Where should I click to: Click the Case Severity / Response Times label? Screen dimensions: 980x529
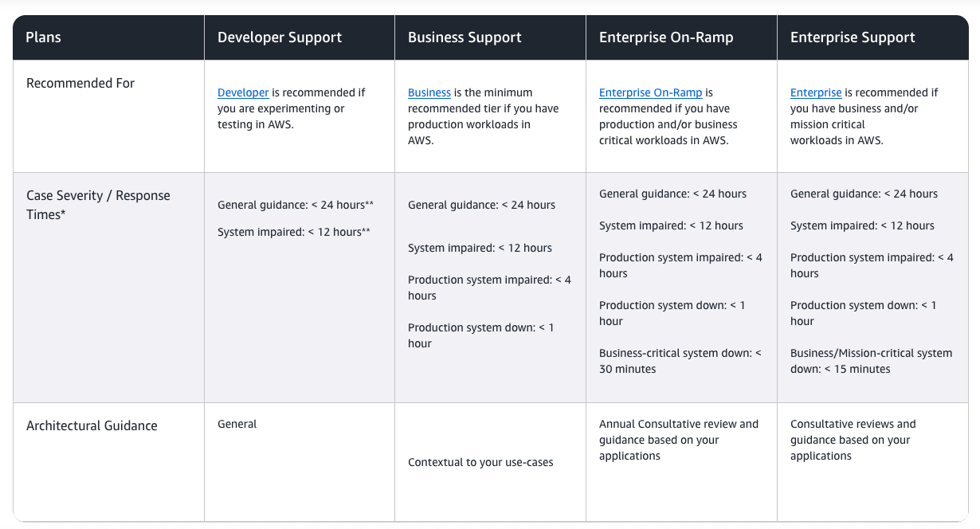click(98, 205)
